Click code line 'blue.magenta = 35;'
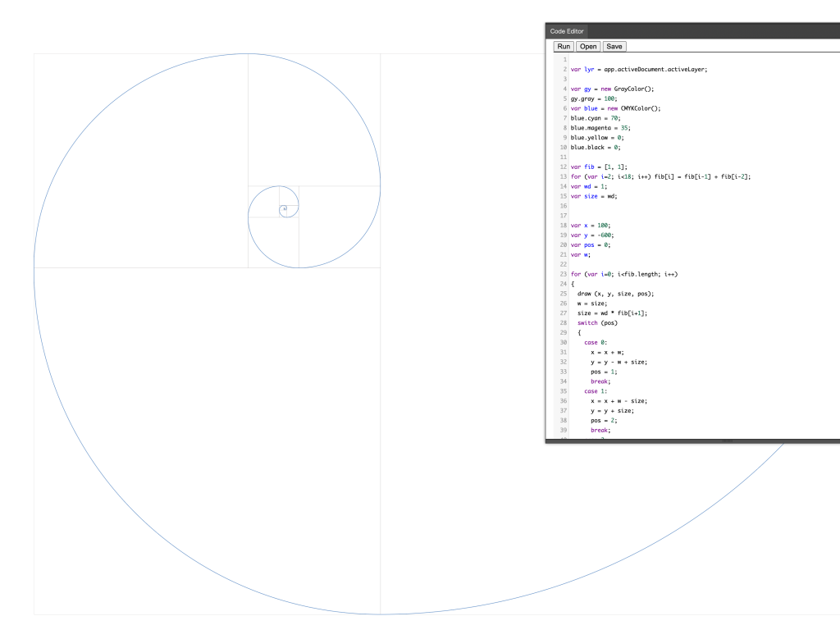Image resolution: width=840 pixels, height=639 pixels. 600,128
